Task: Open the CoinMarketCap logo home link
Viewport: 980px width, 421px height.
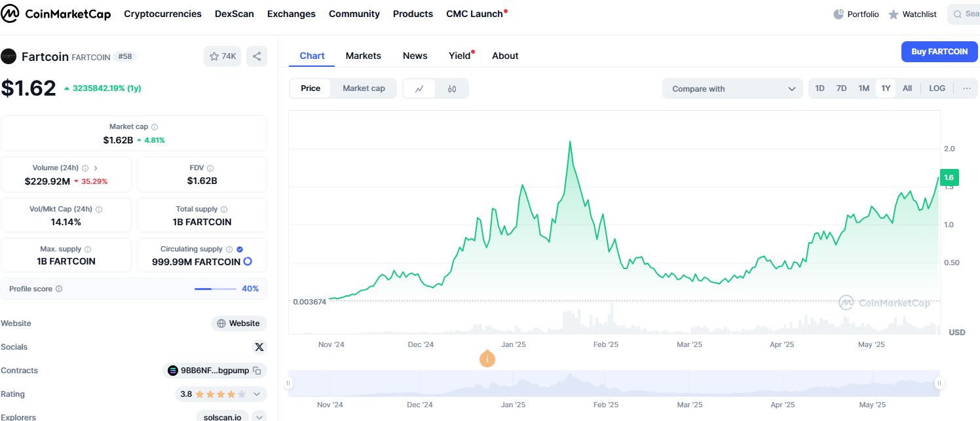Action: (56, 14)
